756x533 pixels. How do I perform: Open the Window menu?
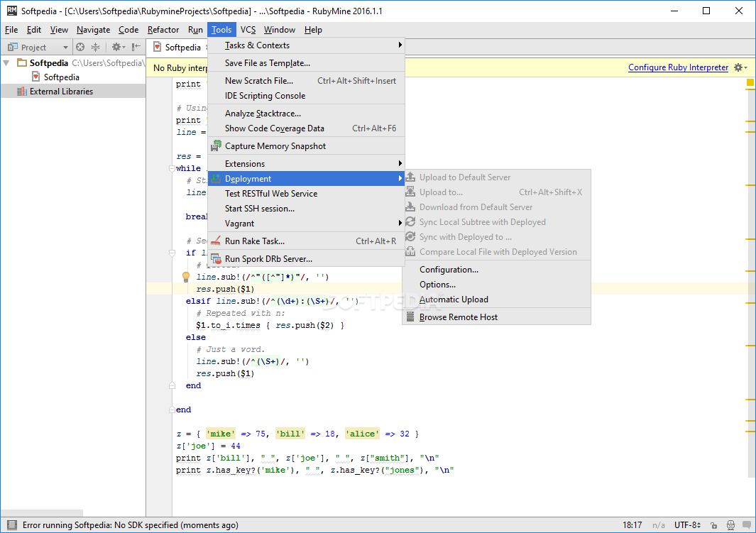pyautogui.click(x=280, y=29)
